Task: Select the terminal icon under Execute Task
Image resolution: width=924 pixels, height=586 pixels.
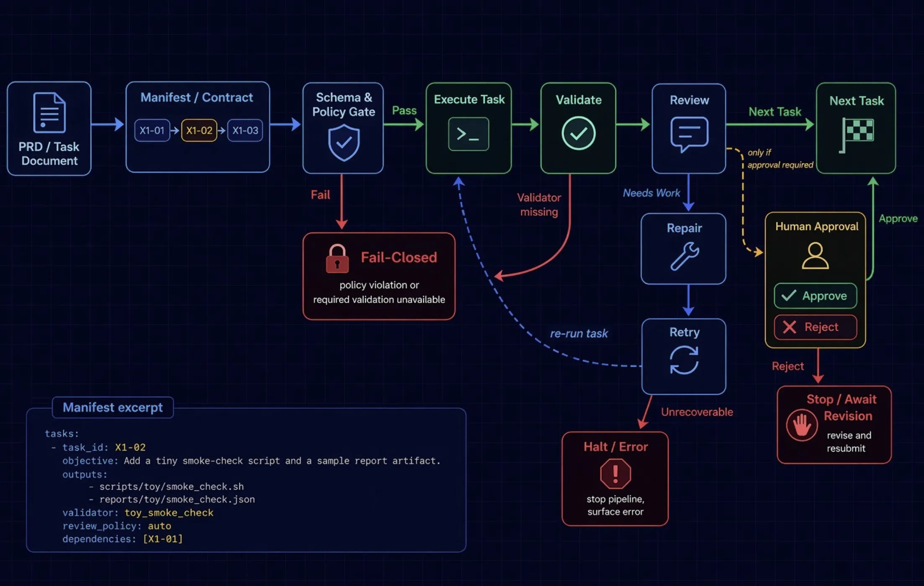Action: point(468,134)
